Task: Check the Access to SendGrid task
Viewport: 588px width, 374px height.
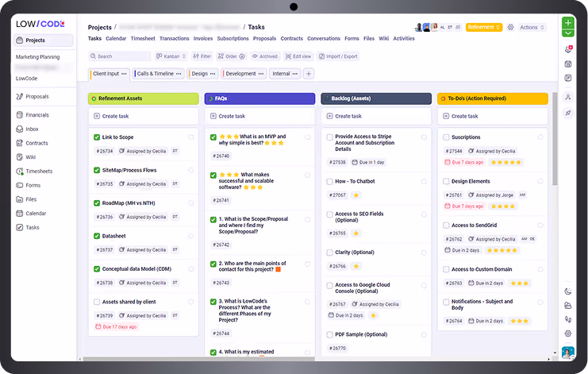Action: [446, 226]
